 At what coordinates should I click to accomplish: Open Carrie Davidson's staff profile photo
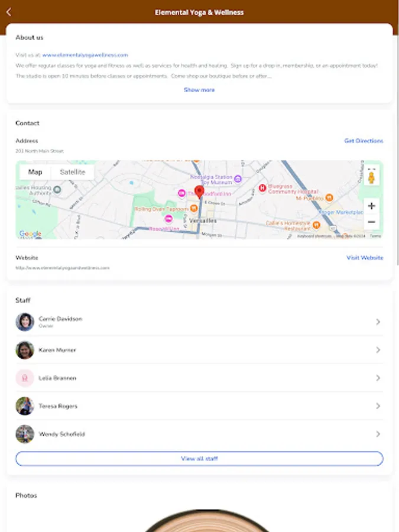coord(25,322)
